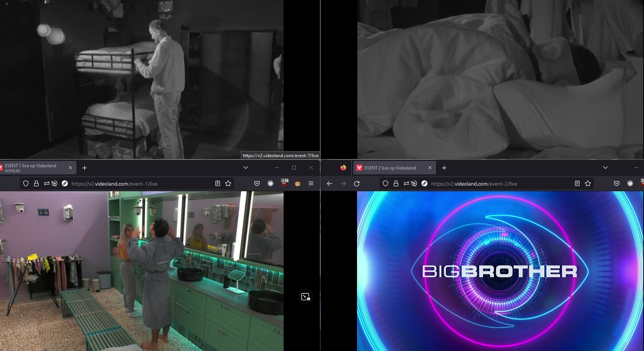Click the tracking protection shield in the EVENT 2 window

click(x=386, y=183)
